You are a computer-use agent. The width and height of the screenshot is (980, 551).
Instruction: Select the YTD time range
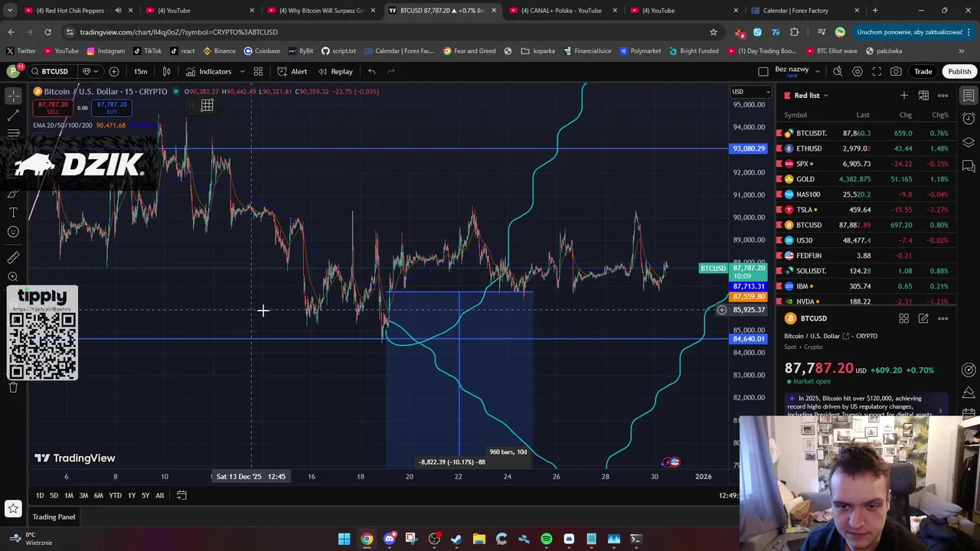point(115,495)
